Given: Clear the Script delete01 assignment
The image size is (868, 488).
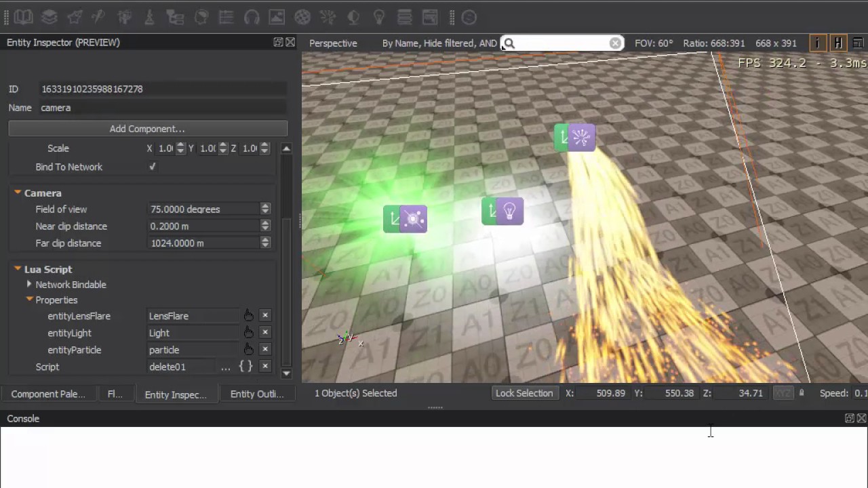Looking at the screenshot, I should click(x=265, y=366).
